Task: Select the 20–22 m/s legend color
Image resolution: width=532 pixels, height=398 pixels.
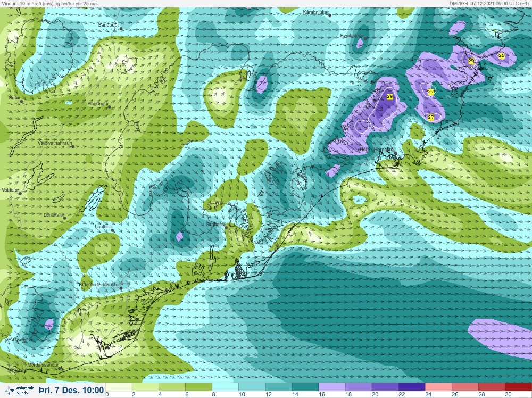Action: pyautogui.click(x=385, y=387)
